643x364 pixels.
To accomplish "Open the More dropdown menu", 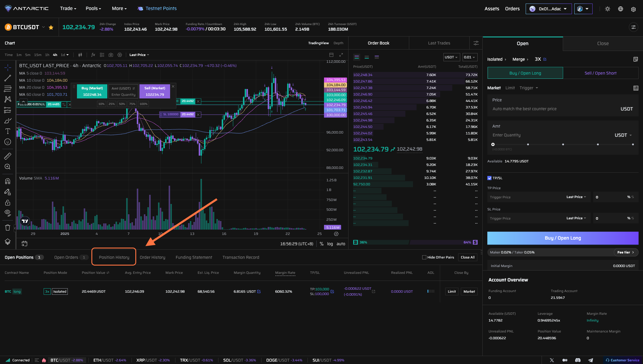I will (119, 9).
